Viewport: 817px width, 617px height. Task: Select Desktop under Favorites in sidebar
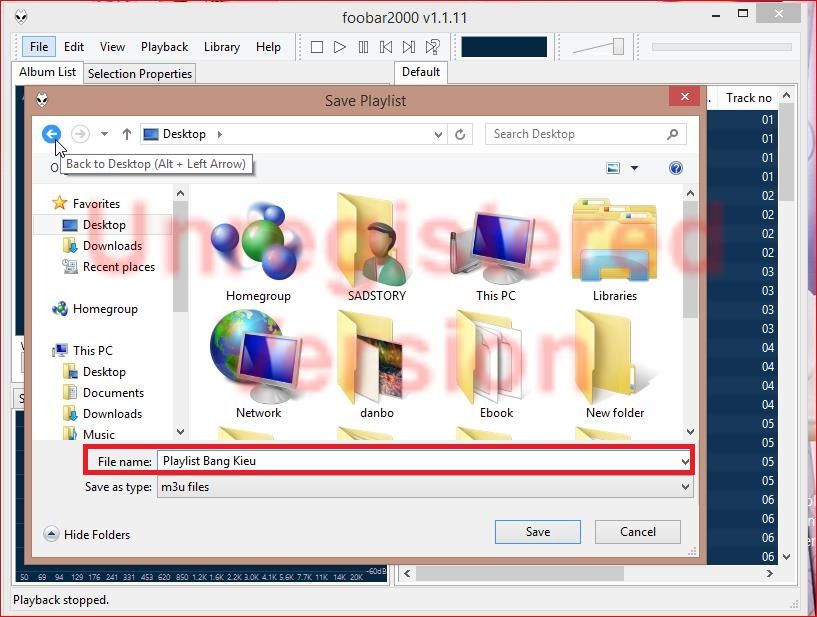pos(104,225)
